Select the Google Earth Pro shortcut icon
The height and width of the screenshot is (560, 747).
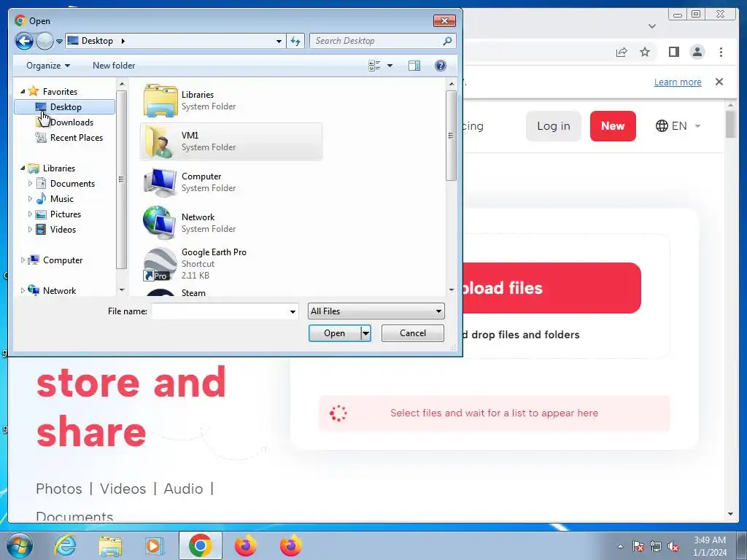coord(160,264)
